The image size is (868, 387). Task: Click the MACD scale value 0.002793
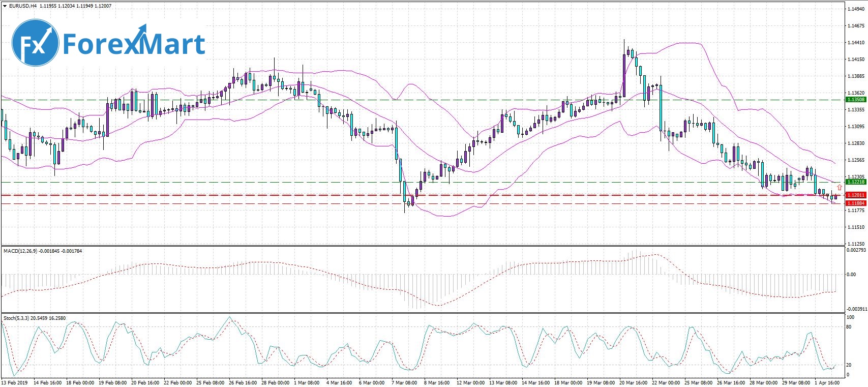coord(856,250)
